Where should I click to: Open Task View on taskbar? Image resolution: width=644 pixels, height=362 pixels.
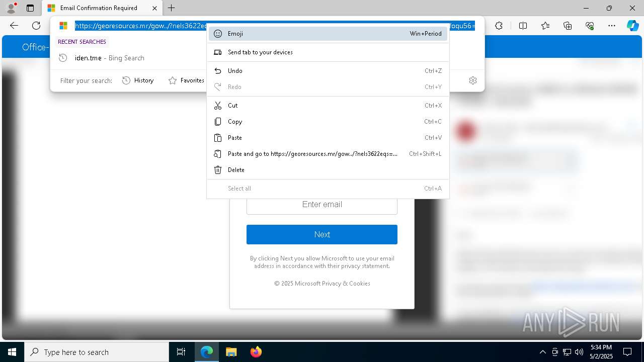pos(181,352)
